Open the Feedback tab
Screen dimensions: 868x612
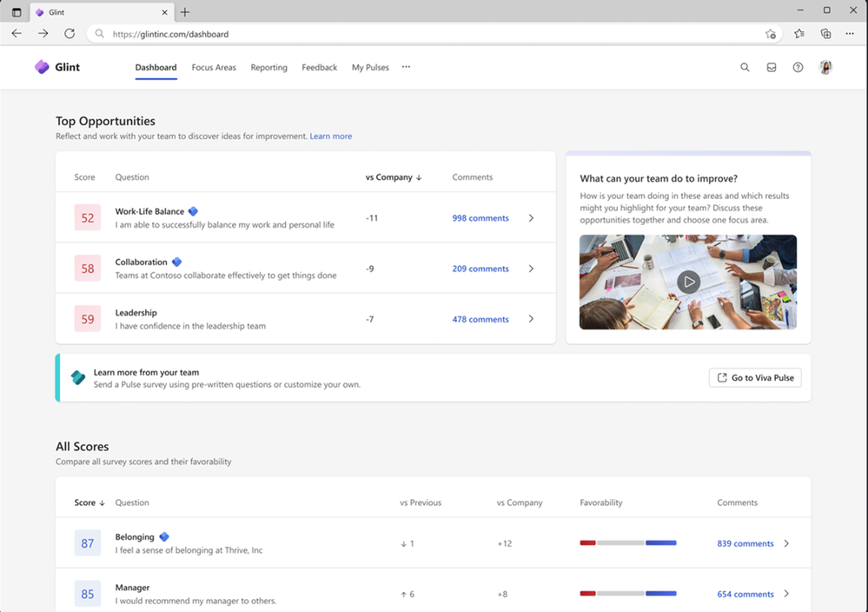coord(320,68)
